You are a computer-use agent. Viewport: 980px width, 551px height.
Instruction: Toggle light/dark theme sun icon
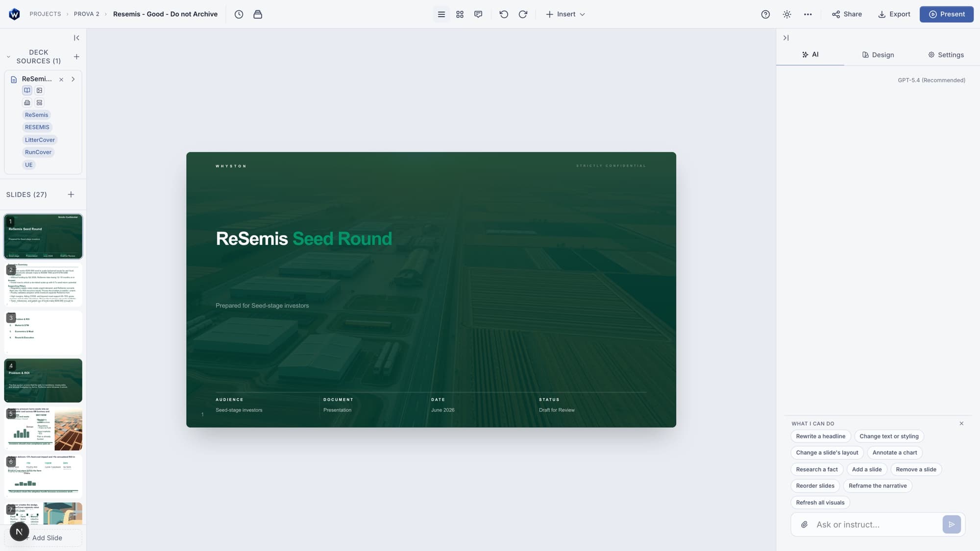pyautogui.click(x=787, y=14)
